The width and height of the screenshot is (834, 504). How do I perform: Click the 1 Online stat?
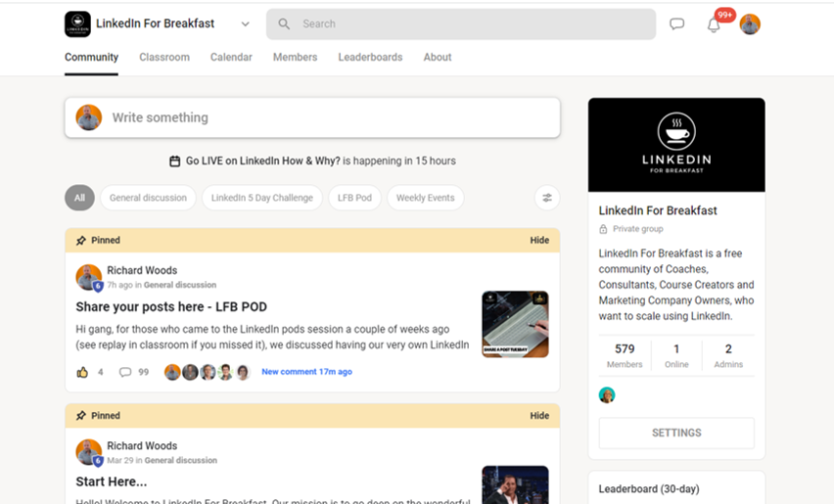click(676, 355)
